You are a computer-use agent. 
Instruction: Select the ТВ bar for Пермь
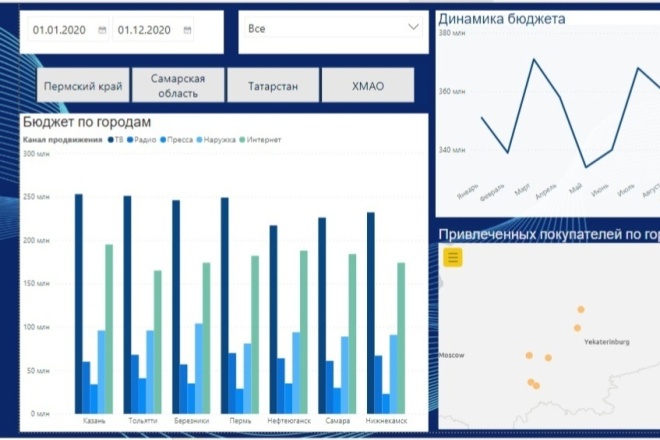coord(225,305)
